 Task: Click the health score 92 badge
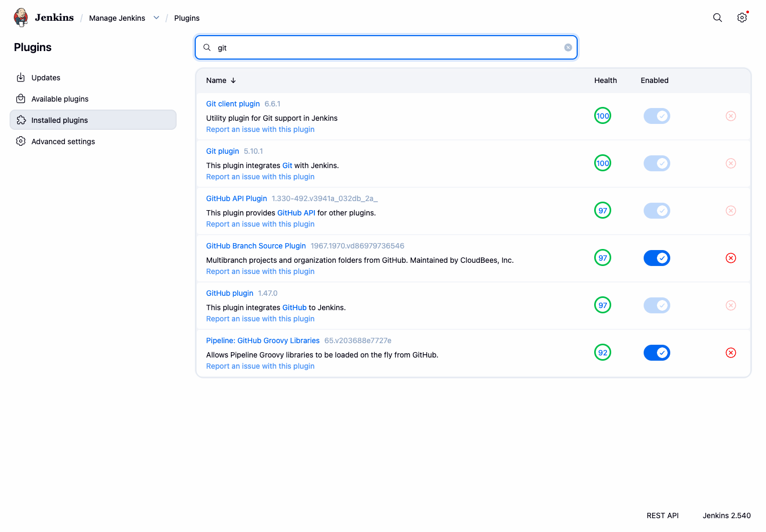(603, 353)
